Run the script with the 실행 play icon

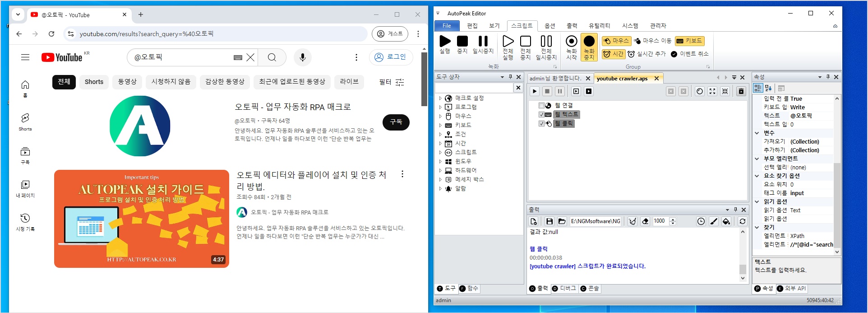coord(445,44)
